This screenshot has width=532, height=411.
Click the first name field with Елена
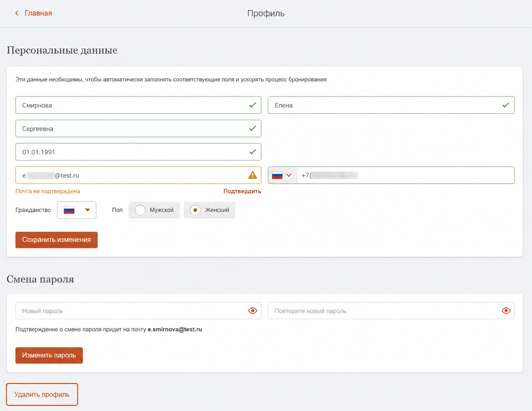[391, 105]
